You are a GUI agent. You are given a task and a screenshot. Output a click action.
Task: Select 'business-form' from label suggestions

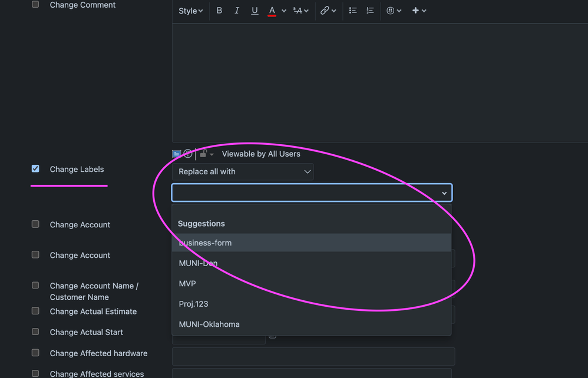205,243
